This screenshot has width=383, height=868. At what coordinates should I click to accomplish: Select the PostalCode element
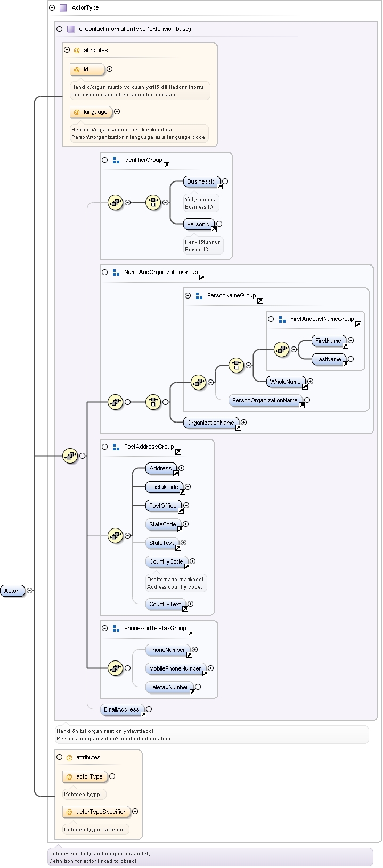pos(164,487)
